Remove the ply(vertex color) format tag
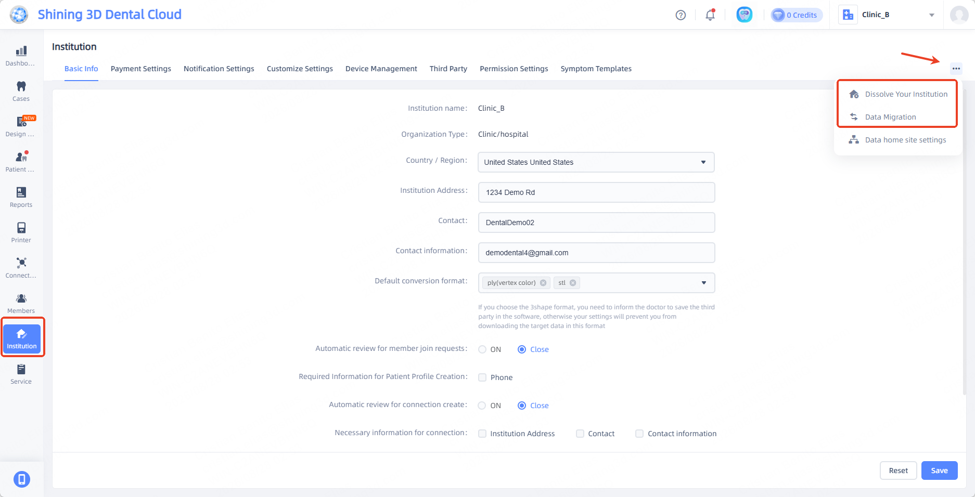The image size is (975, 497). click(543, 282)
